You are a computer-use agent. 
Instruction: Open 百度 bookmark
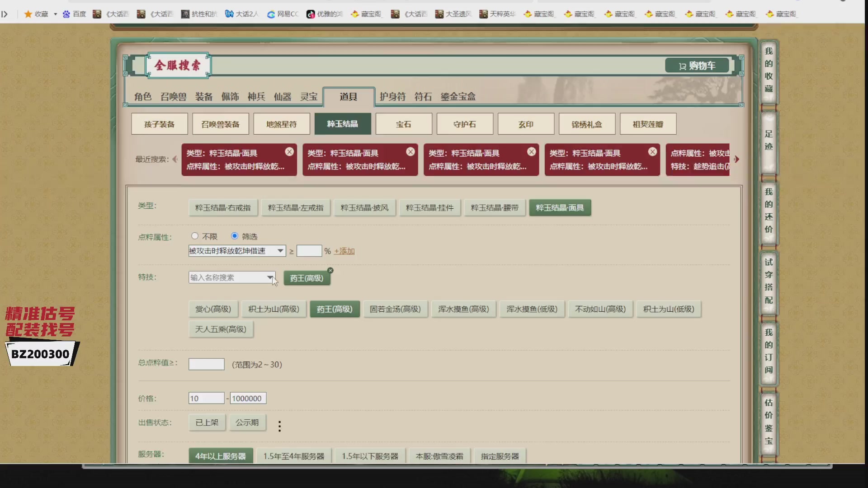75,14
